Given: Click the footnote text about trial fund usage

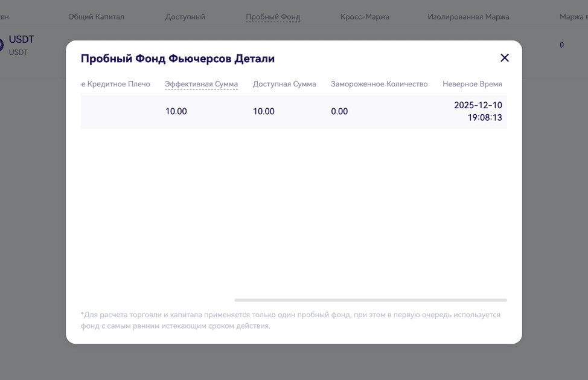Looking at the screenshot, I should tap(290, 320).
